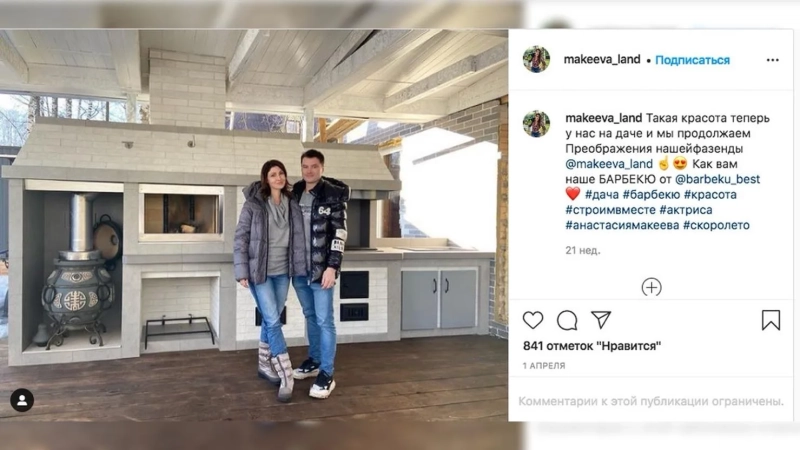Open the #анастасиямакеева hashtag

(x=622, y=225)
